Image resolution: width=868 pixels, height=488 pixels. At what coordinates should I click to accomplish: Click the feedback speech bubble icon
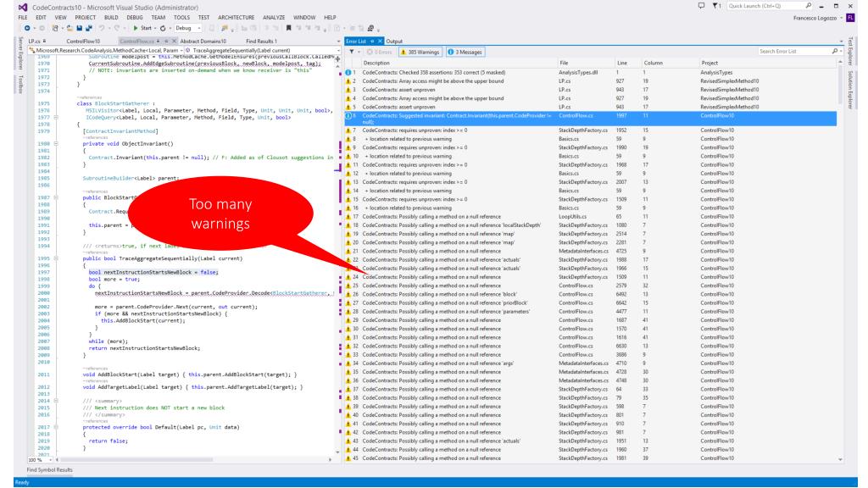(701, 6)
